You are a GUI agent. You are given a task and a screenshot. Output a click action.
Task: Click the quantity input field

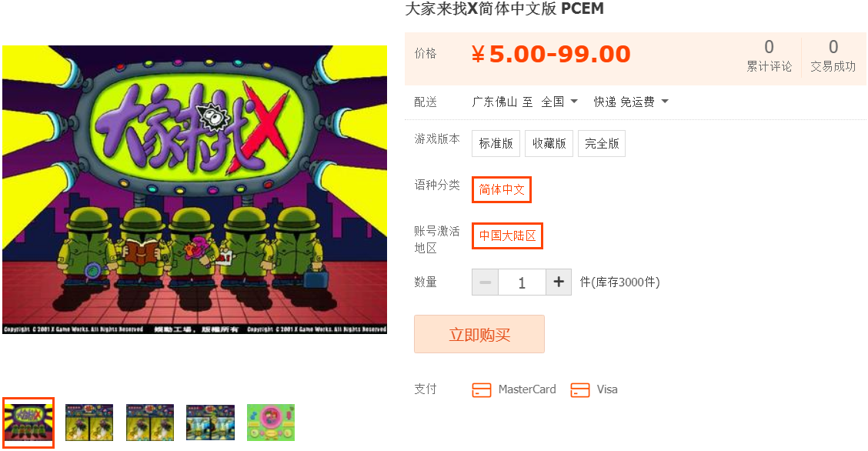click(x=522, y=282)
